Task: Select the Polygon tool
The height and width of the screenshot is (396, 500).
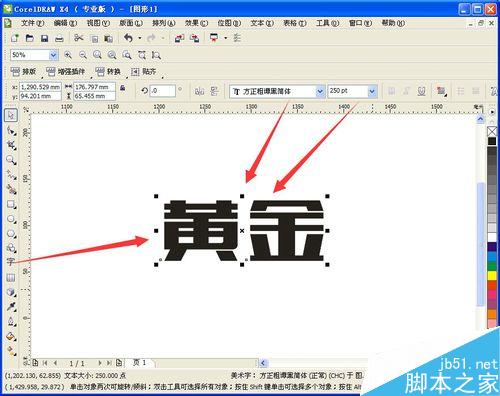Action: click(11, 234)
